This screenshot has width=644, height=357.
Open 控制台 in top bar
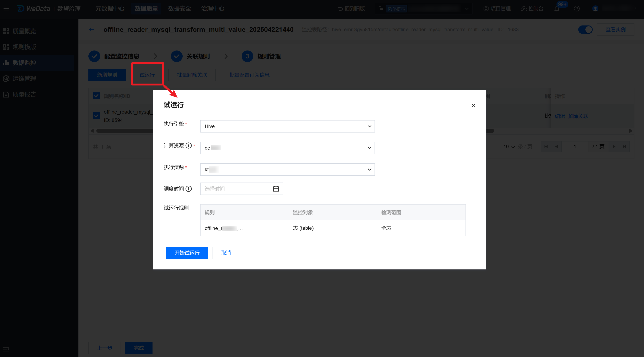pos(532,9)
